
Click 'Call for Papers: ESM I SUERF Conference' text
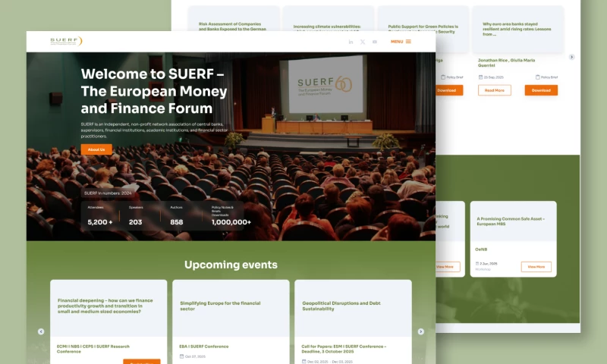tap(344, 349)
